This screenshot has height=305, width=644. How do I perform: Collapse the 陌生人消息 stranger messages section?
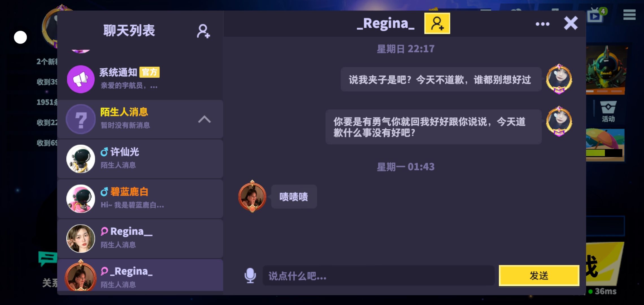pyautogui.click(x=204, y=119)
